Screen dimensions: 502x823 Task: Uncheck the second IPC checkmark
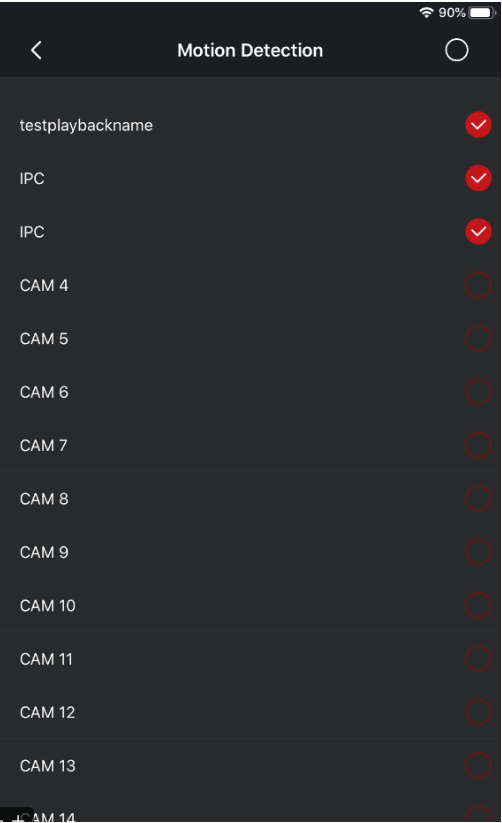pyautogui.click(x=478, y=231)
